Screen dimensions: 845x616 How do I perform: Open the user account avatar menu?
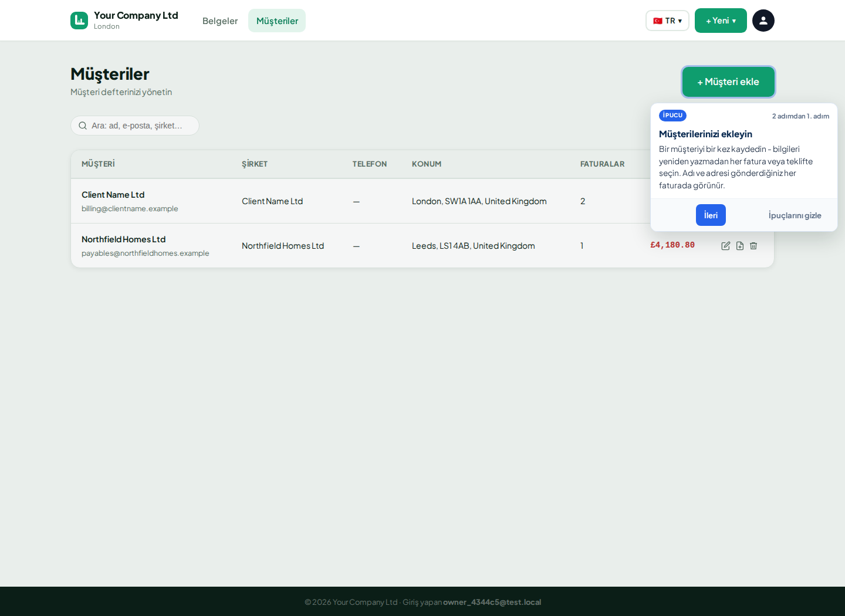point(763,21)
